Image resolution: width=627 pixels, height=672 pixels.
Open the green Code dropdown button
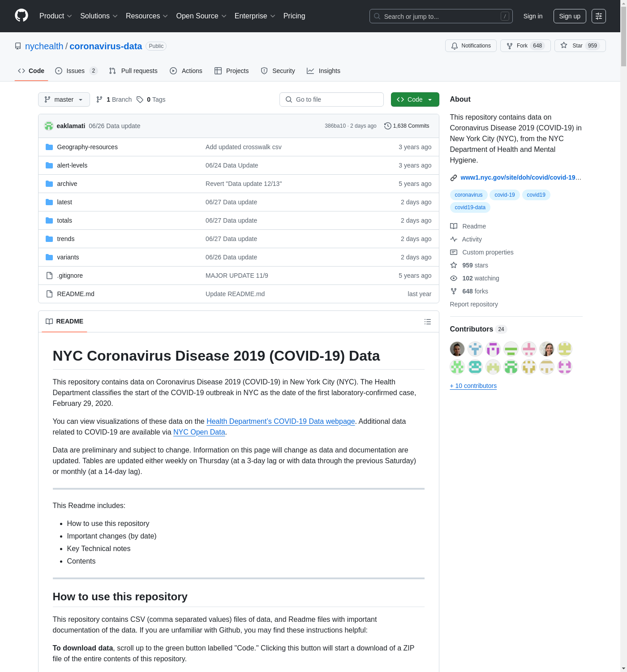click(415, 99)
